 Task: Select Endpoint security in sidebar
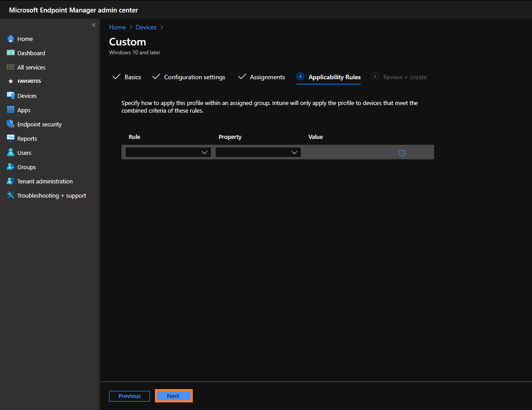(x=39, y=125)
